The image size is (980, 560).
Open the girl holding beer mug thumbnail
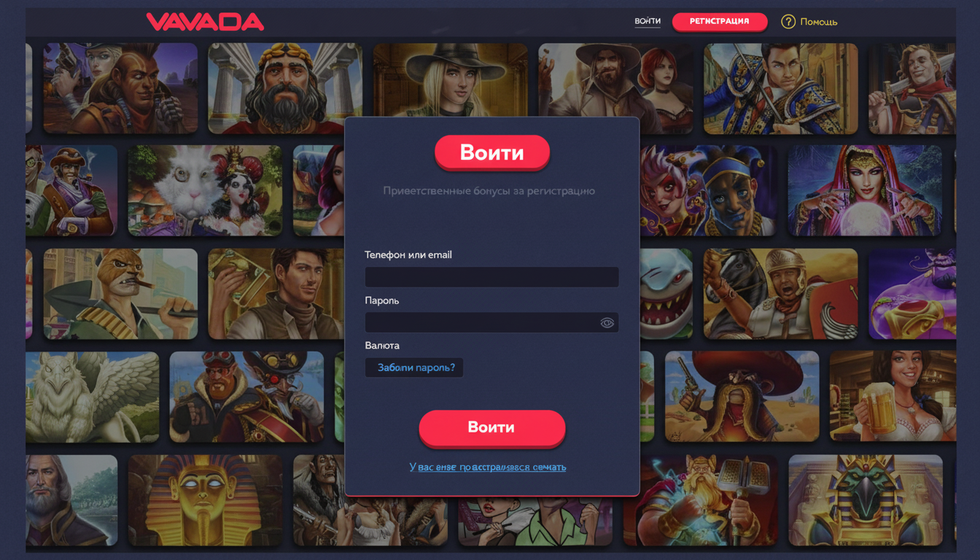892,397
